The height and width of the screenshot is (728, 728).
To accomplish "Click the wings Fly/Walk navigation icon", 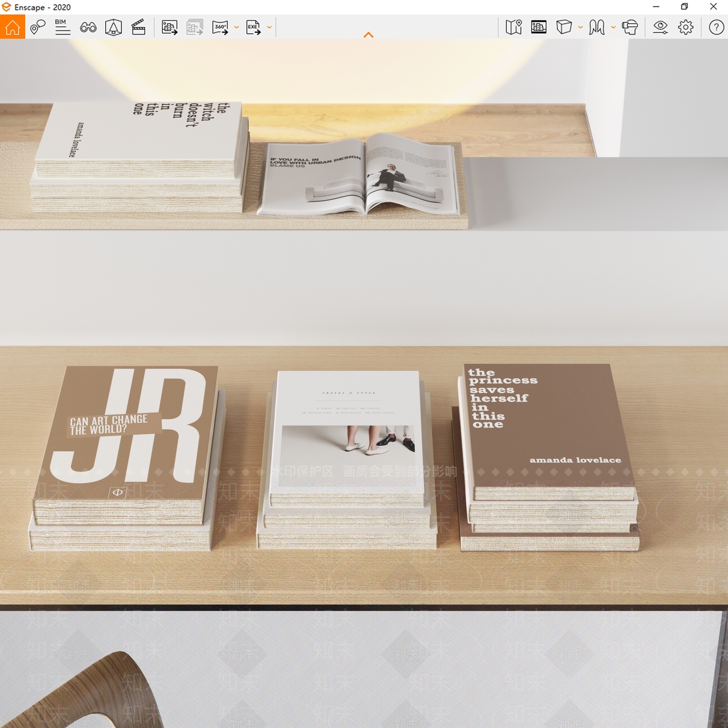I will pyautogui.click(x=597, y=27).
